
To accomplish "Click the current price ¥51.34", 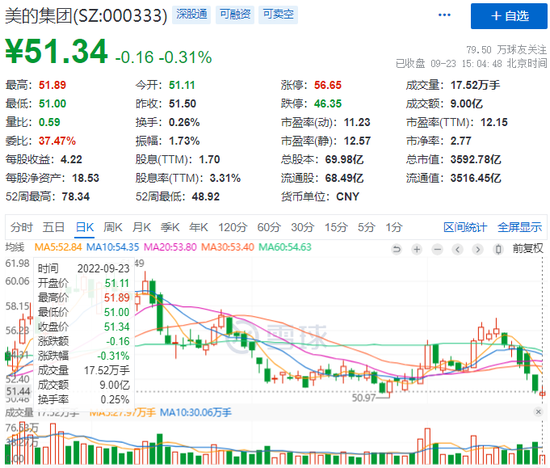I will click(56, 52).
